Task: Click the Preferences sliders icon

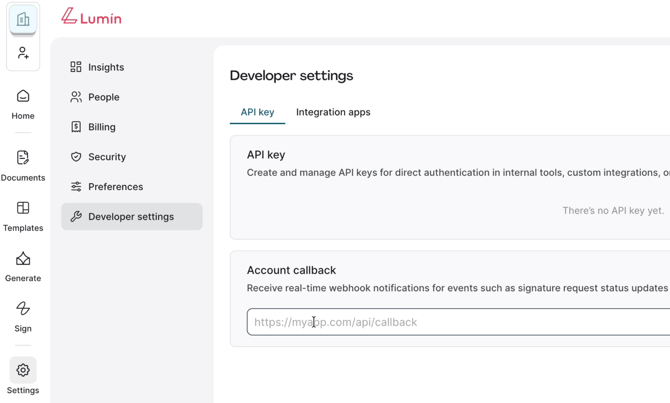Action: (76, 187)
